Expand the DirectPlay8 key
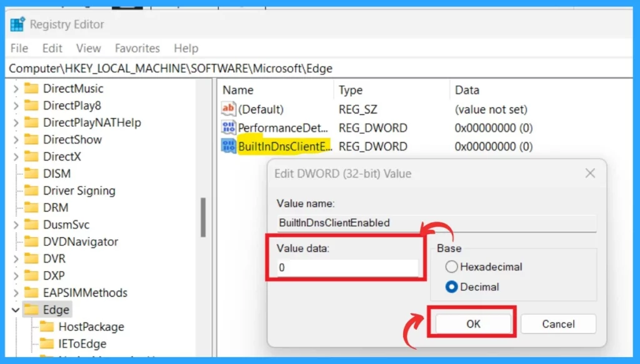Viewport: 640px width, 364px height. point(16,106)
